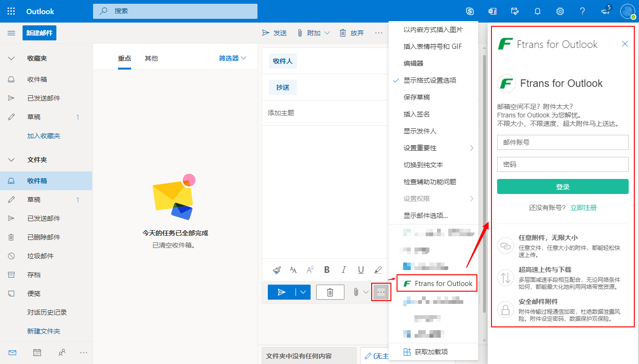Apply the highlight color pen
Screen dimensions: 639x364
pos(378,270)
